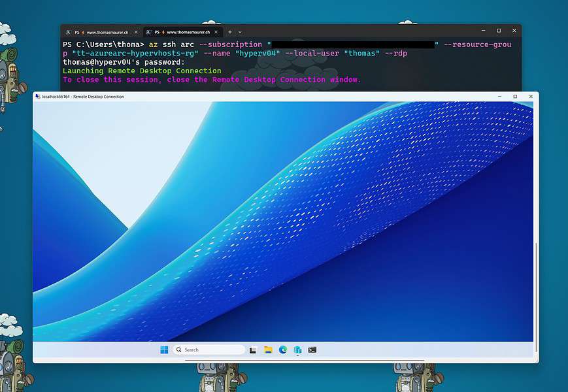Maximize the Windows Terminal window
The width and height of the screenshot is (568, 392).
(499, 31)
